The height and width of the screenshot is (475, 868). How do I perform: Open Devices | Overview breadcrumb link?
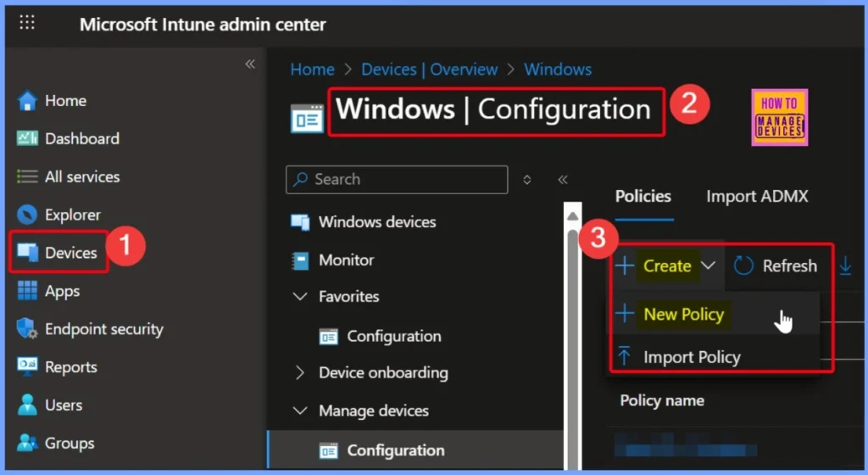tap(429, 70)
